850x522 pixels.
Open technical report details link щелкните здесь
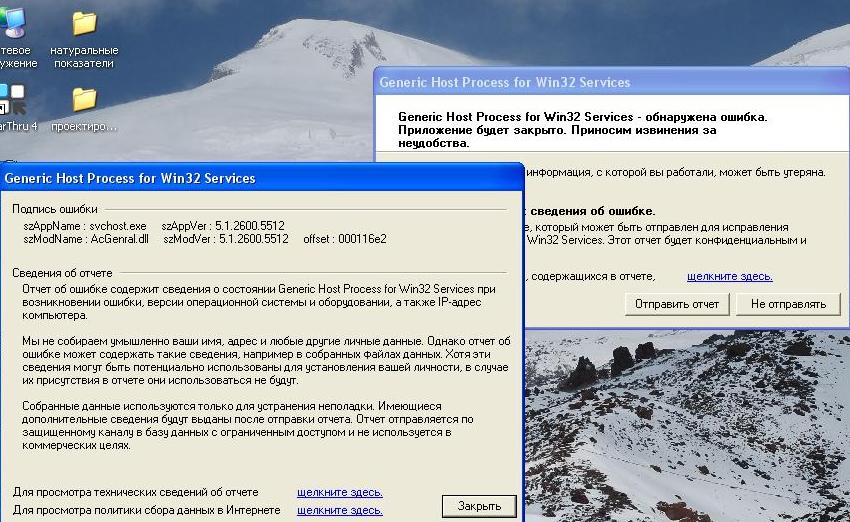click(340, 492)
